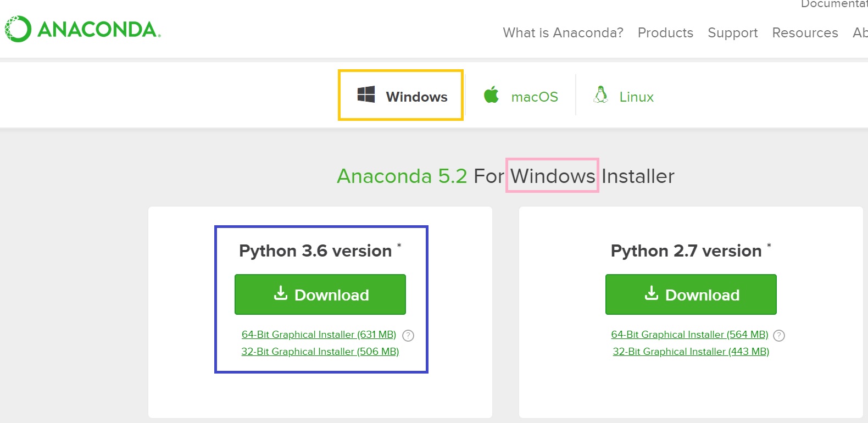Click help icon beside 64-Bit 564 MB installer
Image resolution: width=868 pixels, height=423 pixels.
point(779,336)
